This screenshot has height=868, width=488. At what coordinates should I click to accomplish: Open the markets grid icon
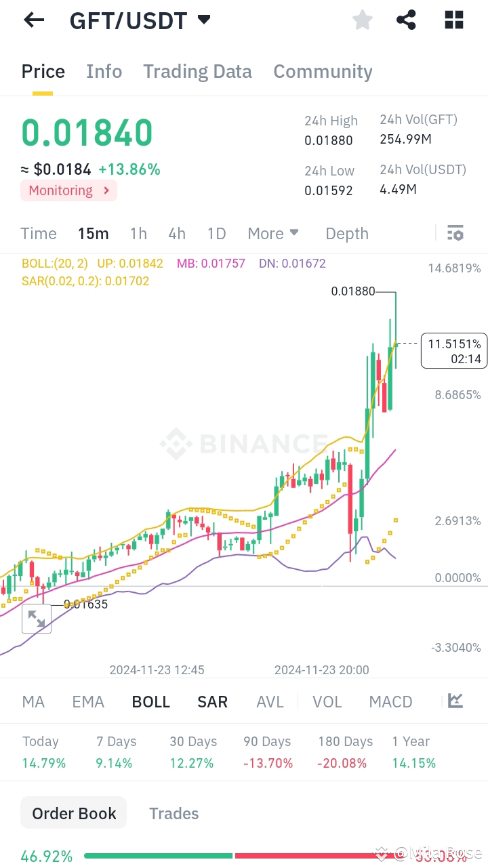[x=453, y=20]
